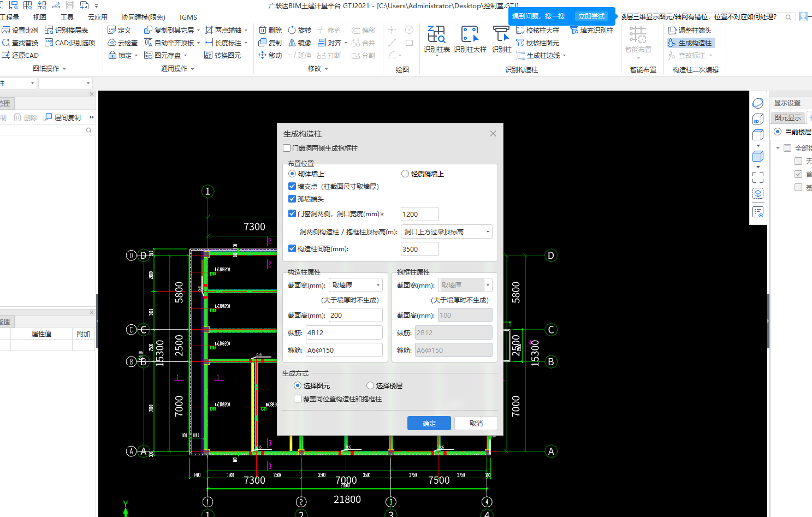This screenshot has height=517, width=812.
Task: Open 视图 menu tab
Action: pyautogui.click(x=40, y=17)
